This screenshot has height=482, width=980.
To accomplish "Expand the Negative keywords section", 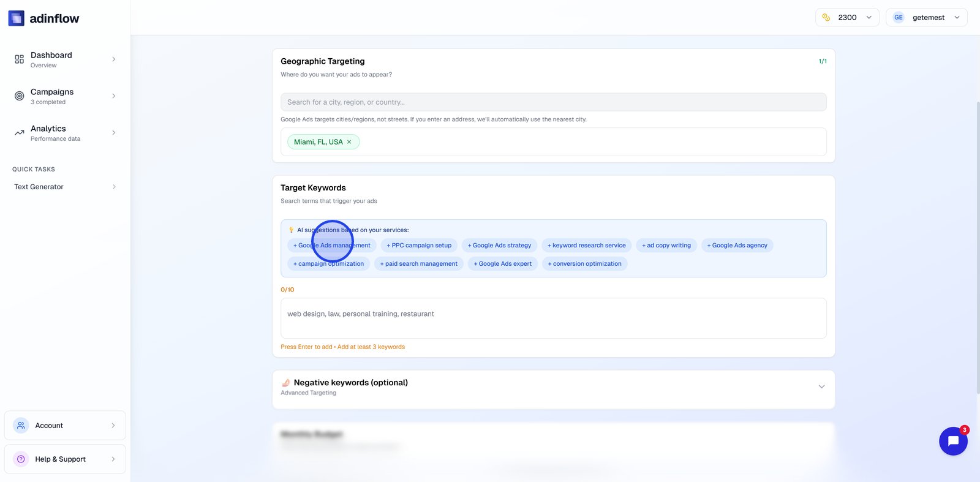I will (821, 386).
